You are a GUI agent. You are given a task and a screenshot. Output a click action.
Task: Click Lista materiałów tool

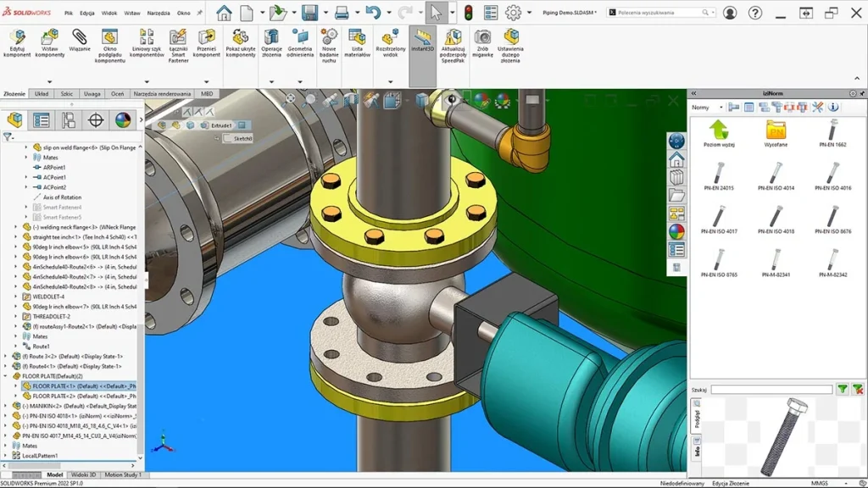(x=357, y=44)
